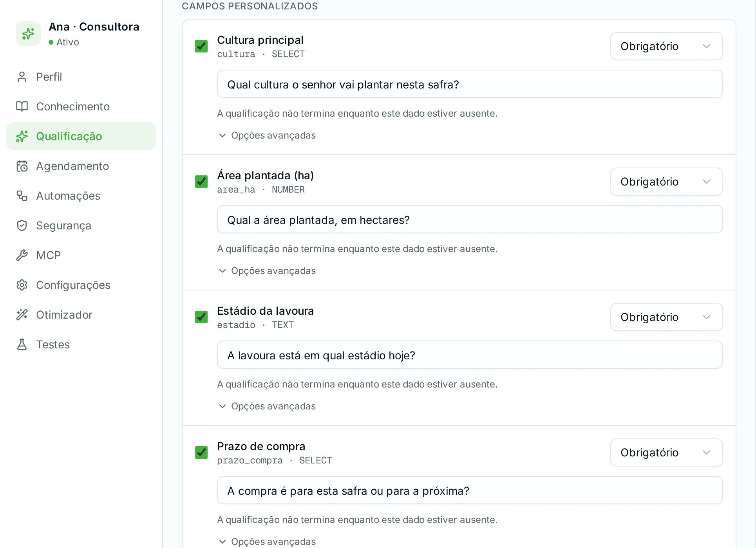Navigate to Automações
This screenshot has width=756, height=548.
(x=81, y=196)
